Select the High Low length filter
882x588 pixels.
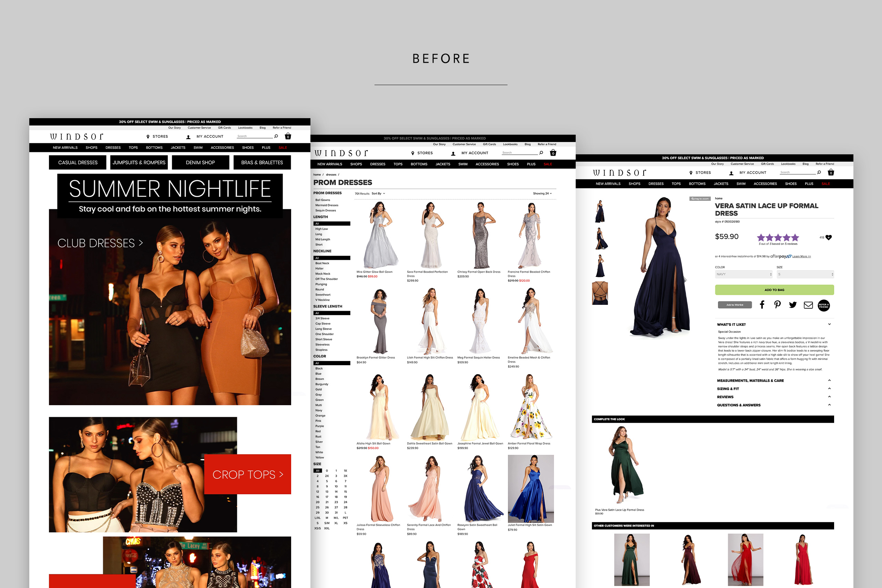coord(321,229)
